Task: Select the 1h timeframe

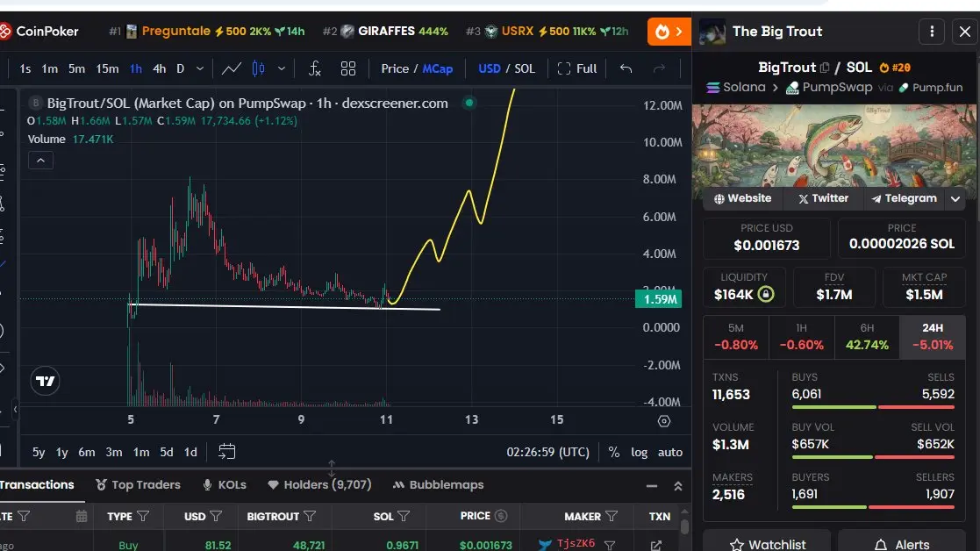Action: [x=136, y=68]
